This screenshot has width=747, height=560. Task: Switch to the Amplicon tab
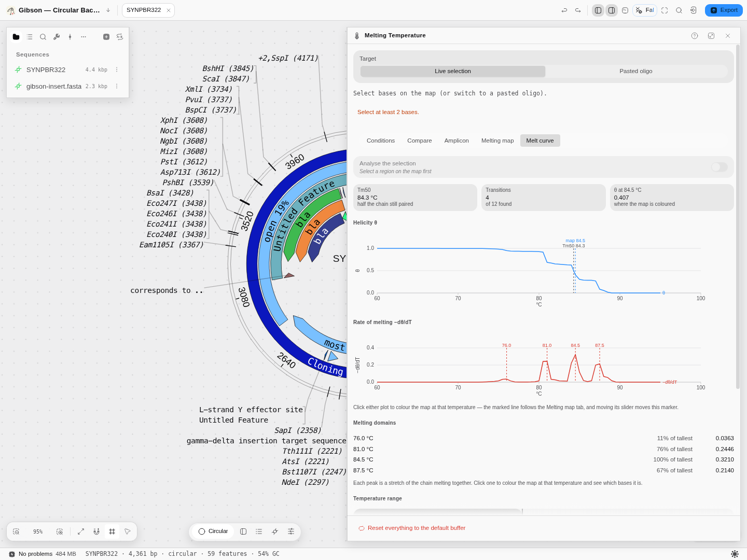point(457,141)
